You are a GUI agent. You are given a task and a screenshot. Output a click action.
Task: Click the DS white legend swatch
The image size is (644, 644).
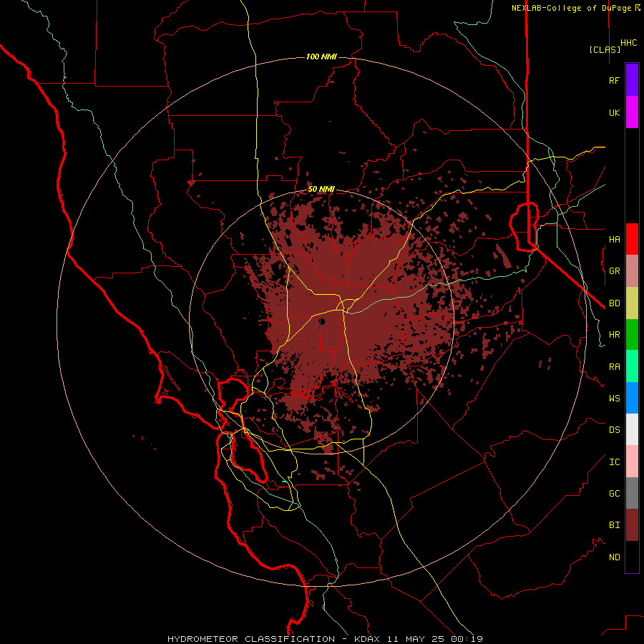click(x=632, y=429)
